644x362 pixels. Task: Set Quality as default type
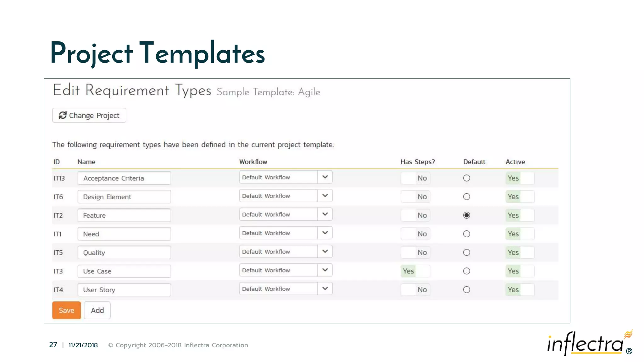pos(467,252)
